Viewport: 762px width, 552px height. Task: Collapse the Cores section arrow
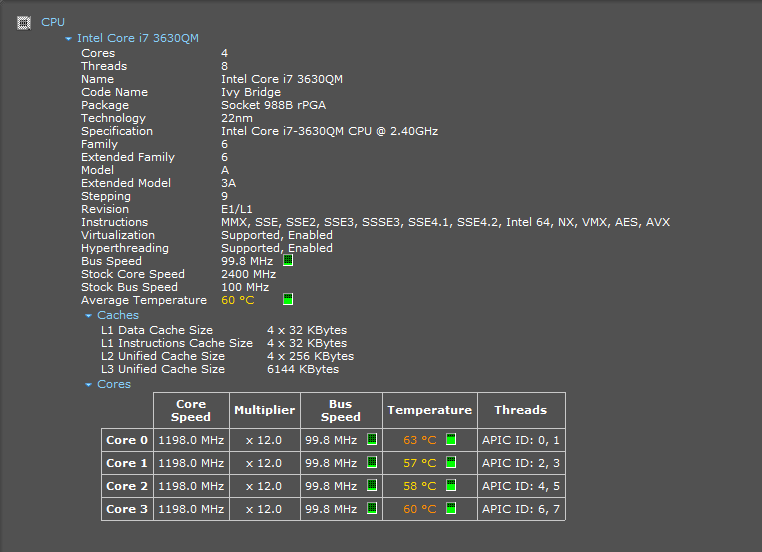pos(88,385)
